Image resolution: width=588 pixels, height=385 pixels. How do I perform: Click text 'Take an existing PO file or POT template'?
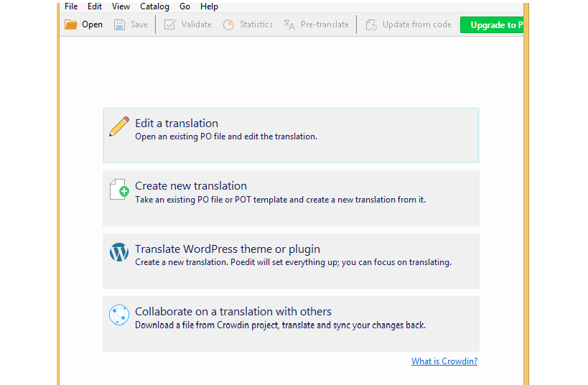point(212,200)
